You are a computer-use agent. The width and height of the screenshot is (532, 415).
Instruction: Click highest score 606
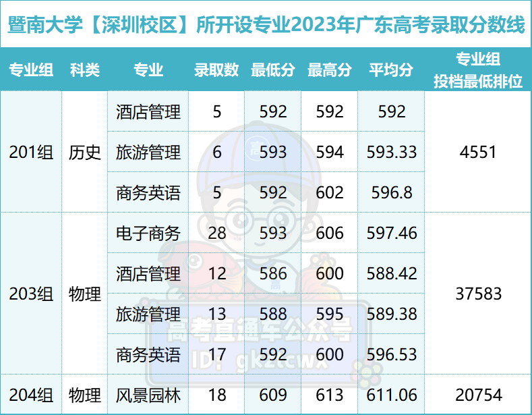coord(330,233)
